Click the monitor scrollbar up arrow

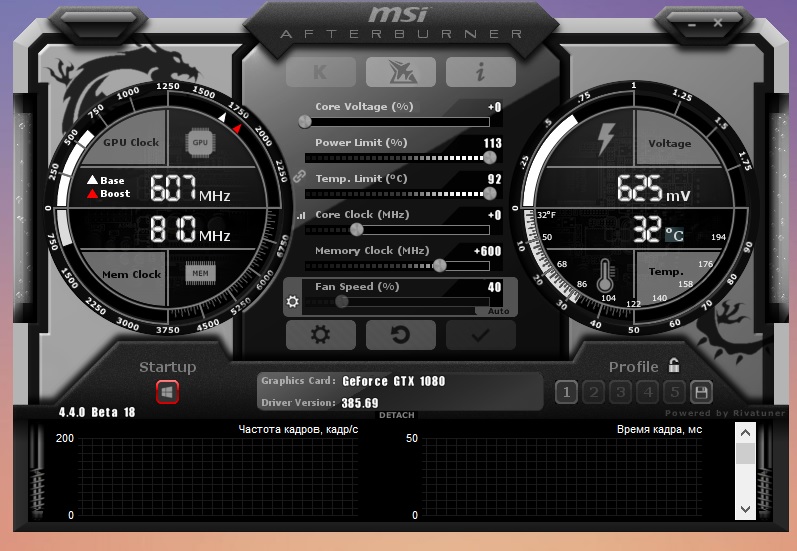pos(745,433)
